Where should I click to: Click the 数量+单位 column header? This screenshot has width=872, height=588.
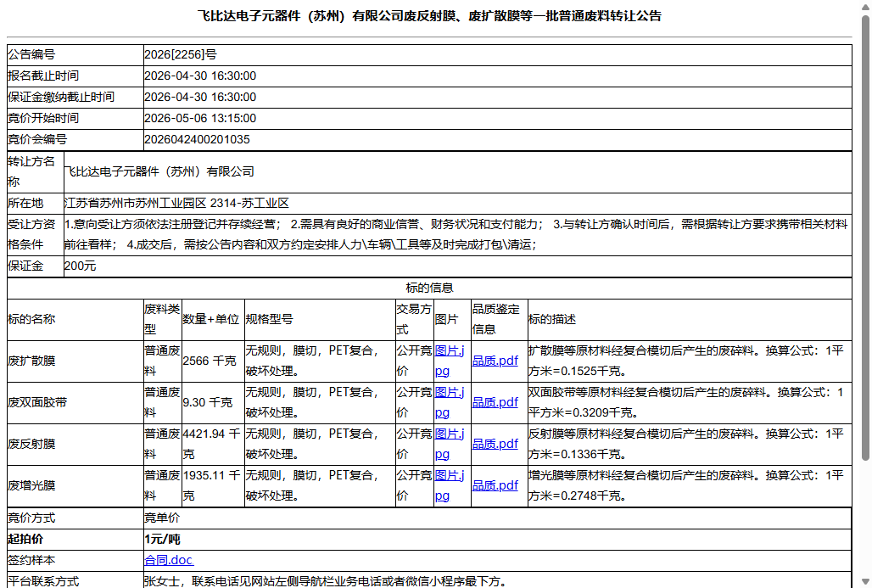(x=210, y=319)
